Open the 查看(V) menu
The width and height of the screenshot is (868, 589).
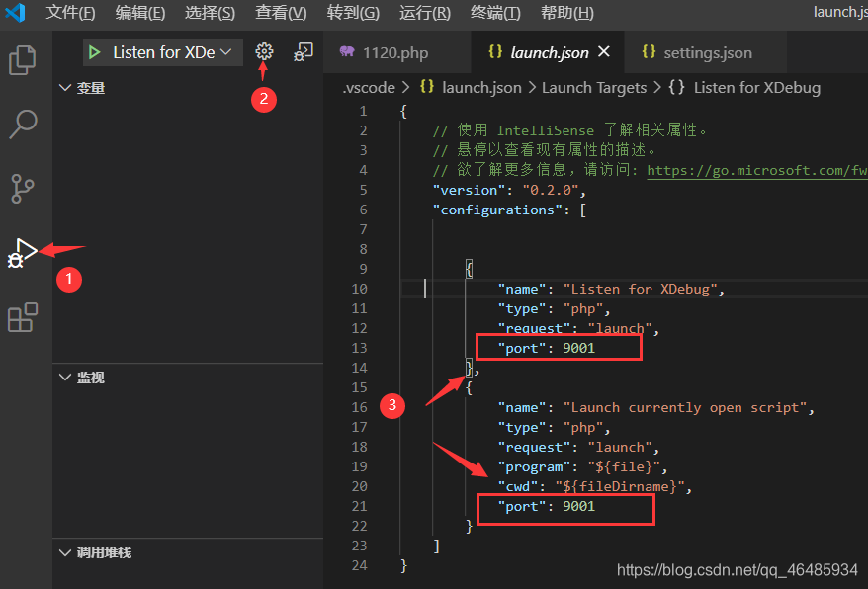click(x=281, y=12)
